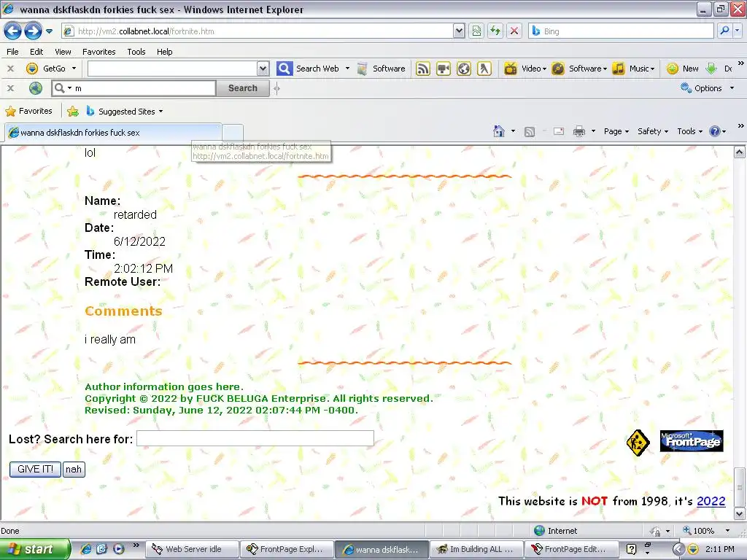747x560 pixels.
Task: Open the File menu
Action: (x=13, y=52)
